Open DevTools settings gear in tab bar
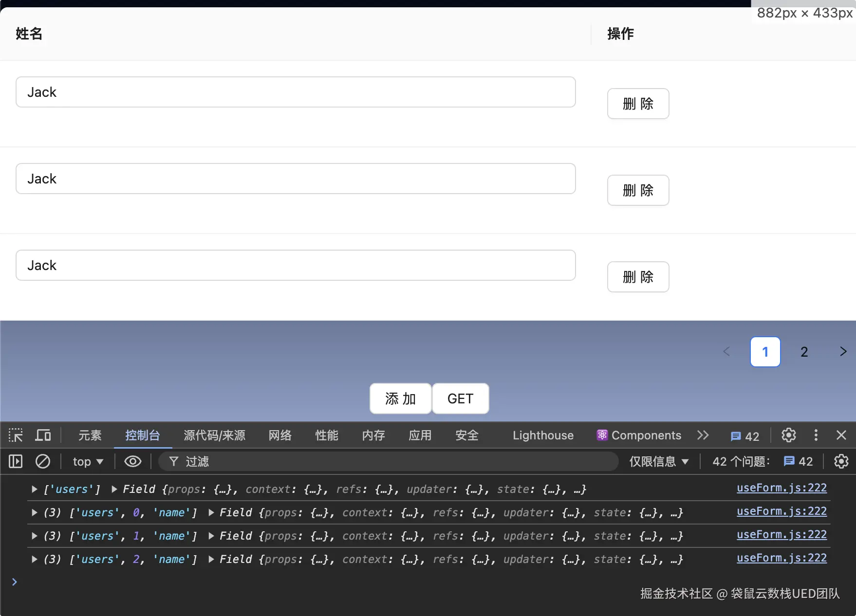Viewport: 856px width, 616px height. [789, 435]
